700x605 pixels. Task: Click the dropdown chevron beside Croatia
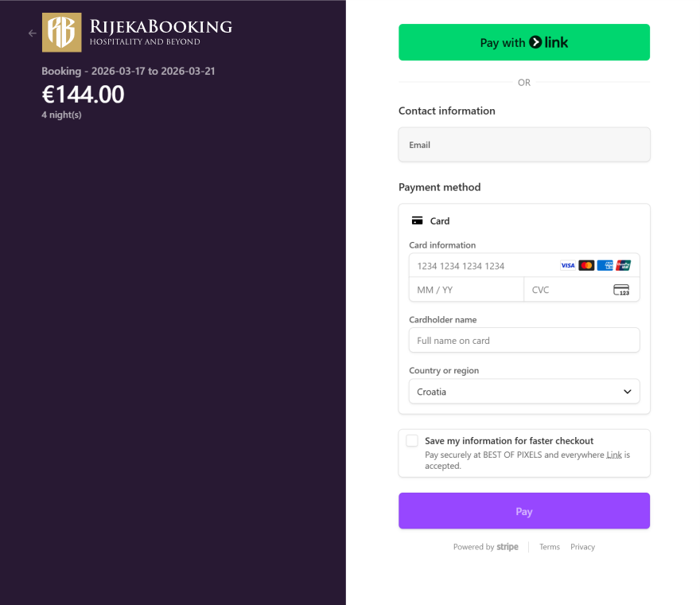(628, 392)
